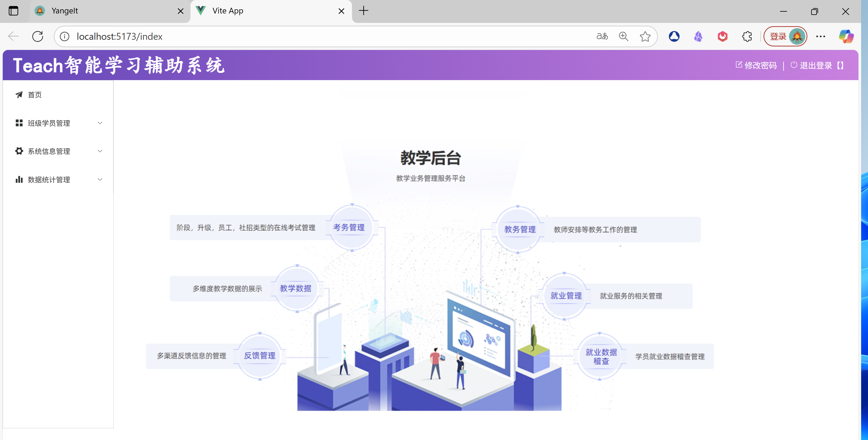Select the 首页 menu item
Viewport: 868px width, 440px height.
tap(35, 95)
